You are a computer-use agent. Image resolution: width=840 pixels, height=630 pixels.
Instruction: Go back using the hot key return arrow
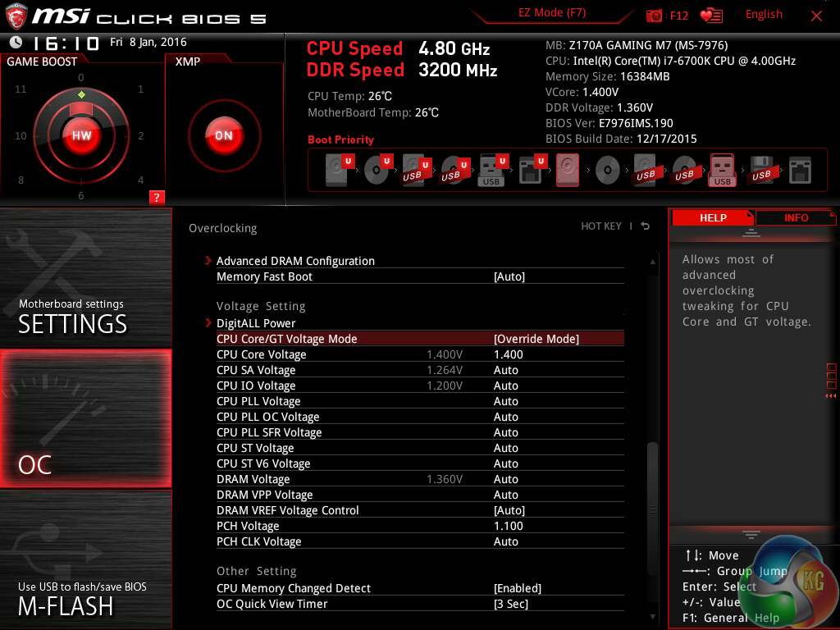click(646, 226)
